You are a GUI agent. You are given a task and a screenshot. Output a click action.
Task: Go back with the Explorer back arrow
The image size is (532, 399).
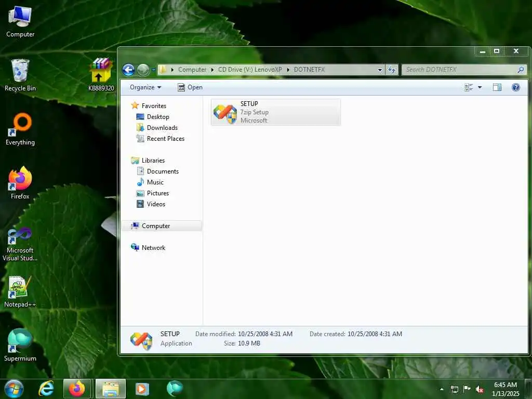128,70
